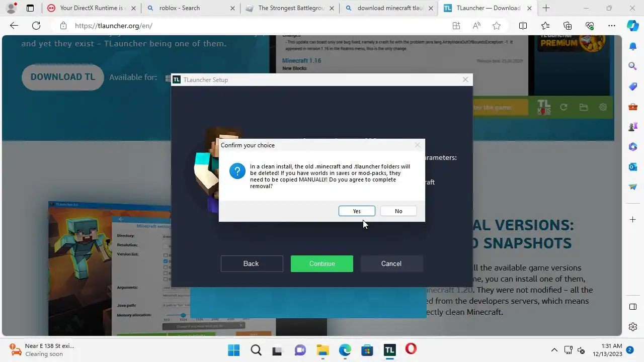
Task: Click the green Continue button
Action: 322,263
